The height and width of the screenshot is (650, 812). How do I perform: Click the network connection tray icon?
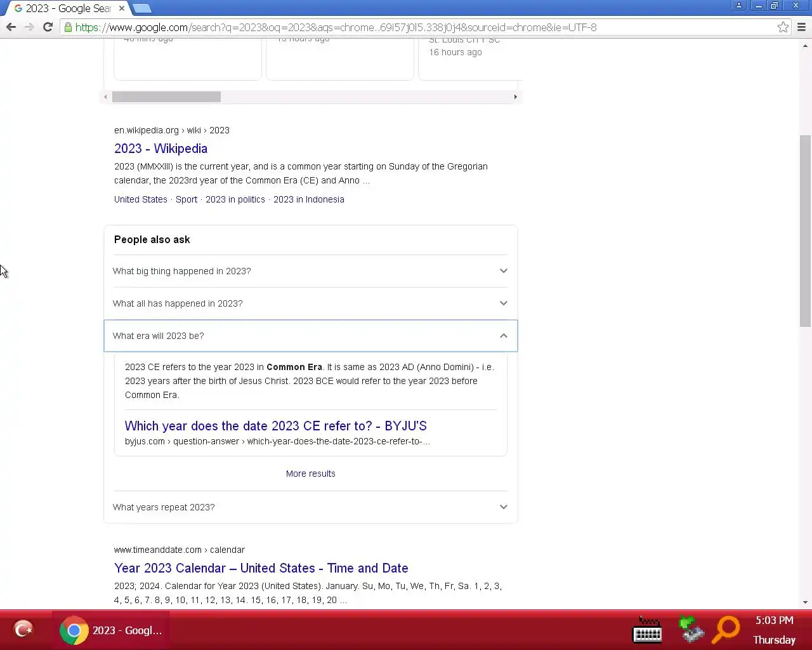(x=691, y=630)
